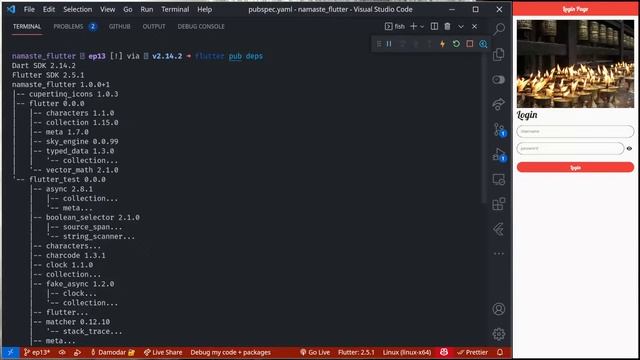Select Linux (linux-x64) device status

[407, 352]
